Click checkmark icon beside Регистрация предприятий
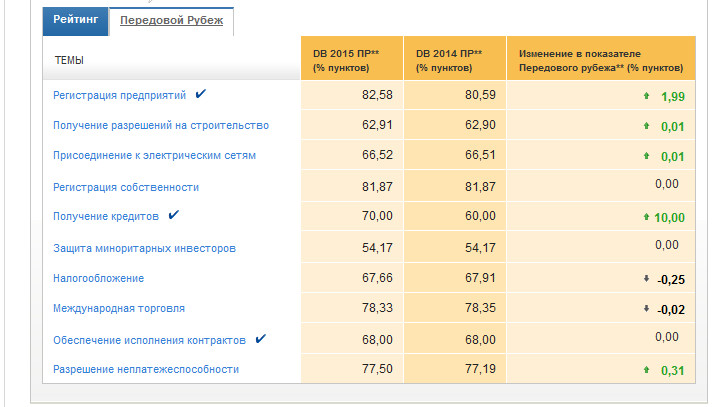 tap(201, 94)
